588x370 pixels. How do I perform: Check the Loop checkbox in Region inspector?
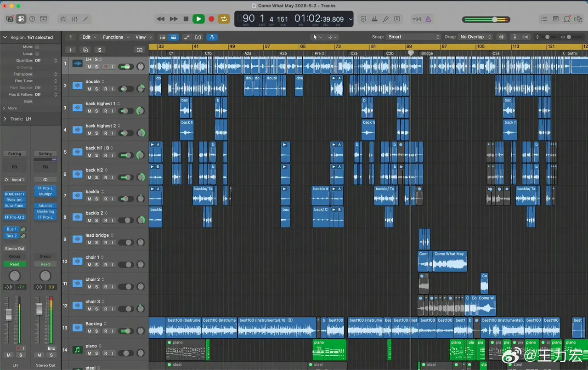tap(37, 54)
